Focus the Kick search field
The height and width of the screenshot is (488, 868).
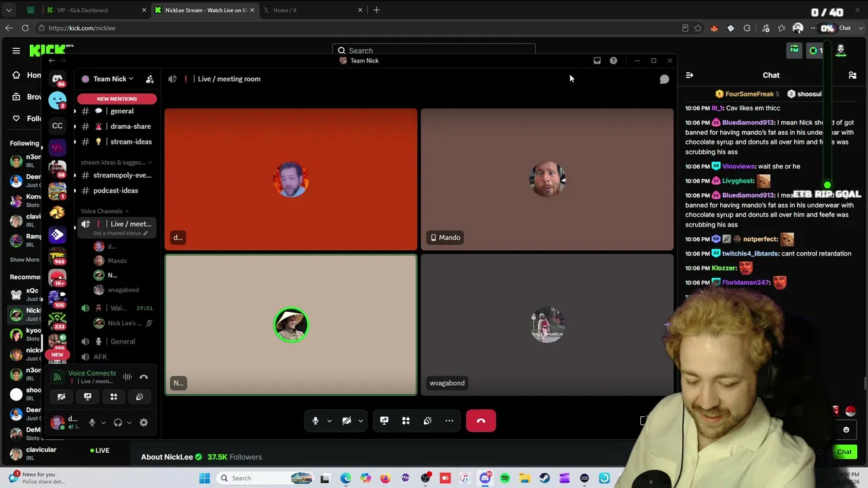tap(434, 51)
